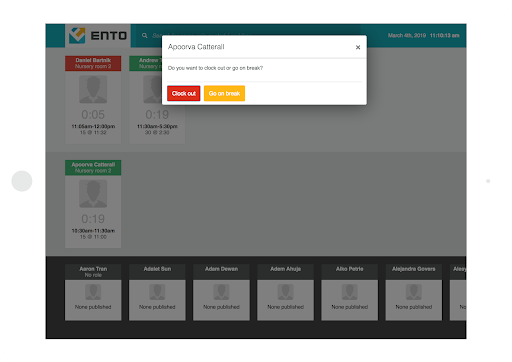Click the search magnifier icon
This screenshot has width=512, height=362.
(x=145, y=35)
